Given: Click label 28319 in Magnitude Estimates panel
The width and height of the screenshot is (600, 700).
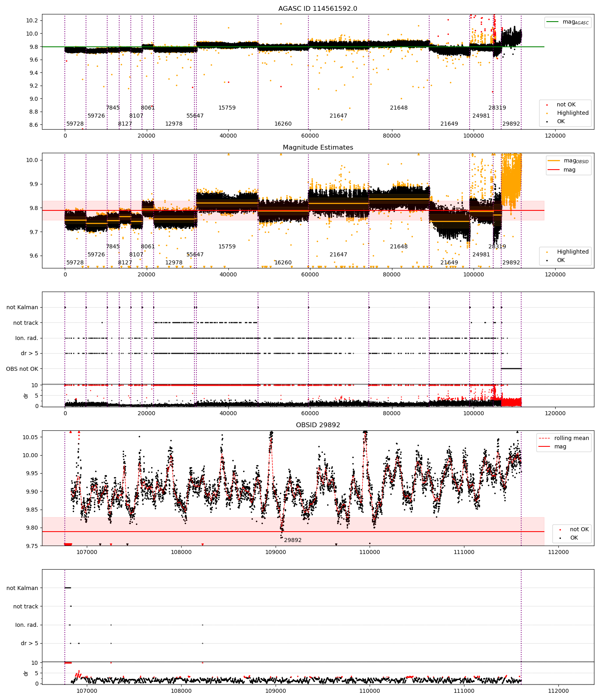Looking at the screenshot, I should coord(497,247).
